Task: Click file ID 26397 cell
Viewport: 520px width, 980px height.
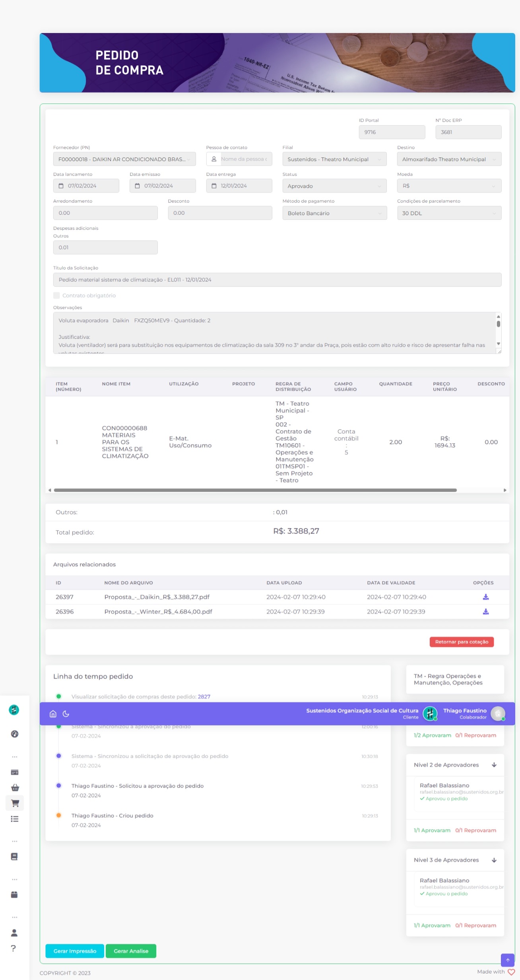Action: pos(64,597)
